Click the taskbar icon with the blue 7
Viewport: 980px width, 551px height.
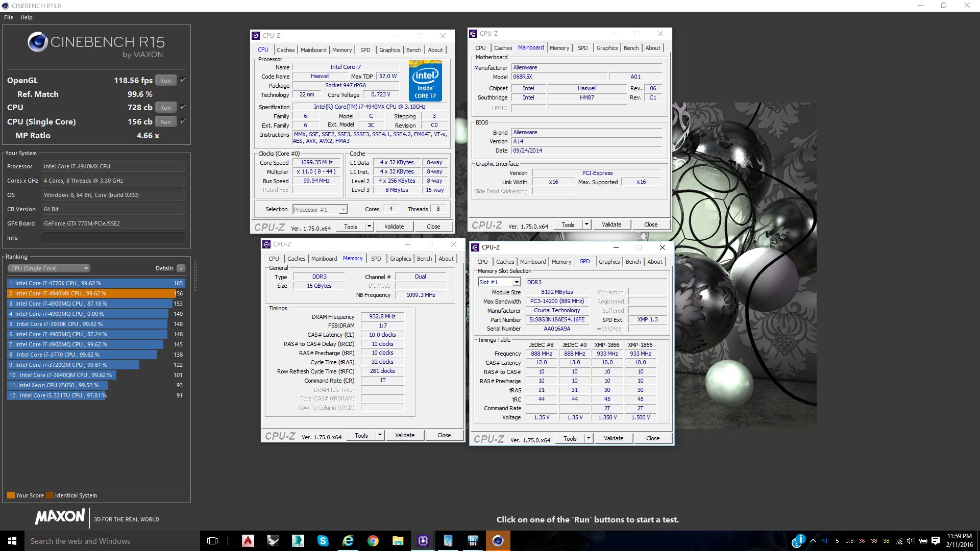coord(448,541)
